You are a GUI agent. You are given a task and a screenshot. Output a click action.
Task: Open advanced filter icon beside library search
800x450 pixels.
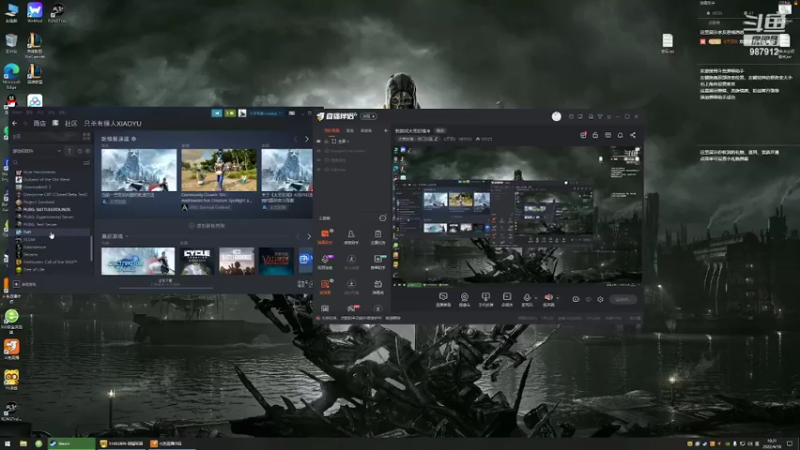click(x=86, y=162)
